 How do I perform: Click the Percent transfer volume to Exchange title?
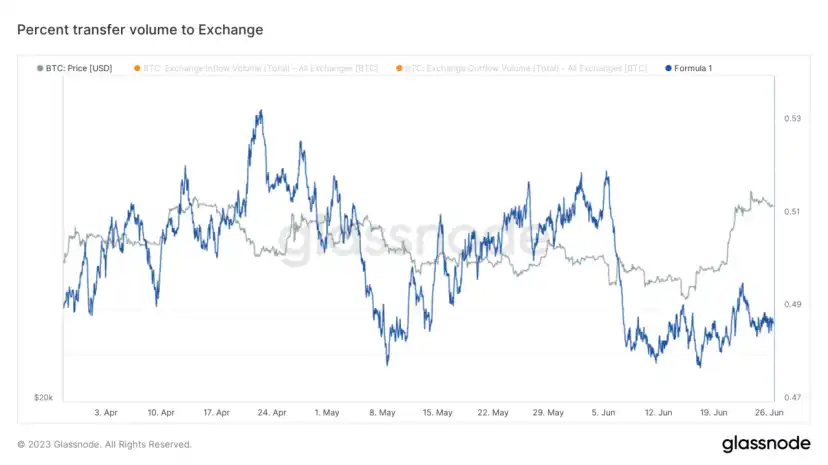(140, 30)
